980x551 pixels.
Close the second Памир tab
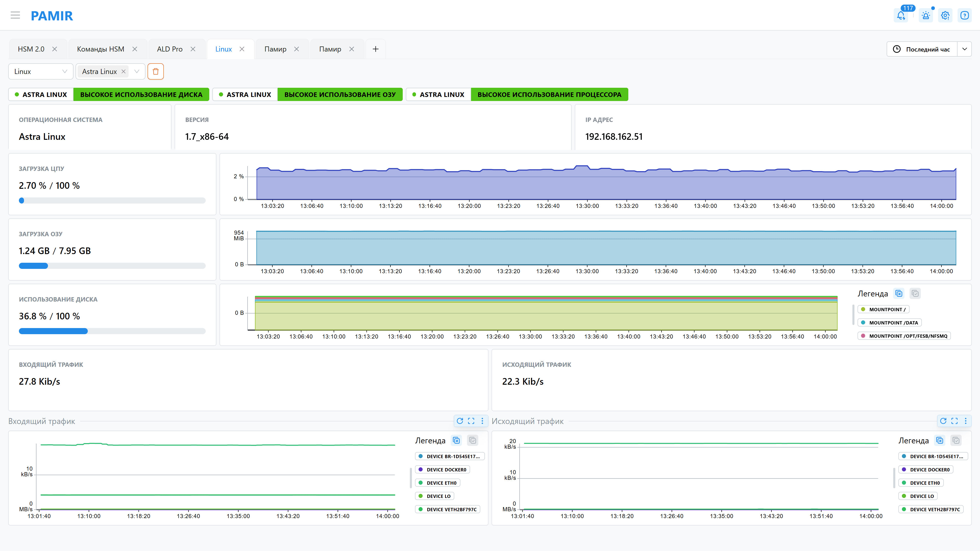point(351,49)
